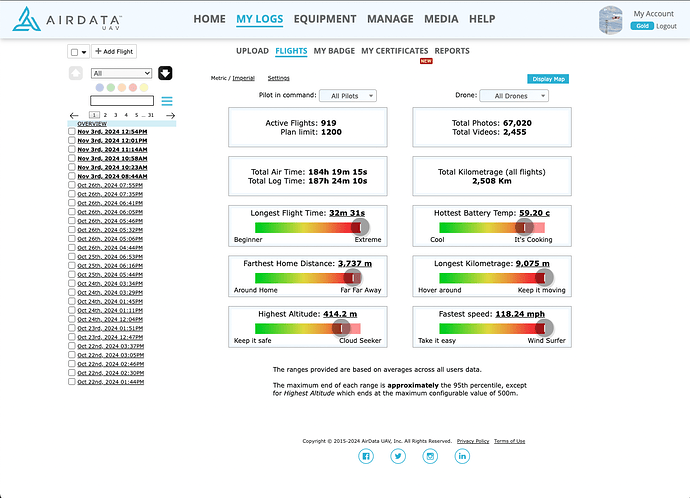Expand the All Drones dropdown
The height and width of the screenshot is (498, 690).
point(514,96)
